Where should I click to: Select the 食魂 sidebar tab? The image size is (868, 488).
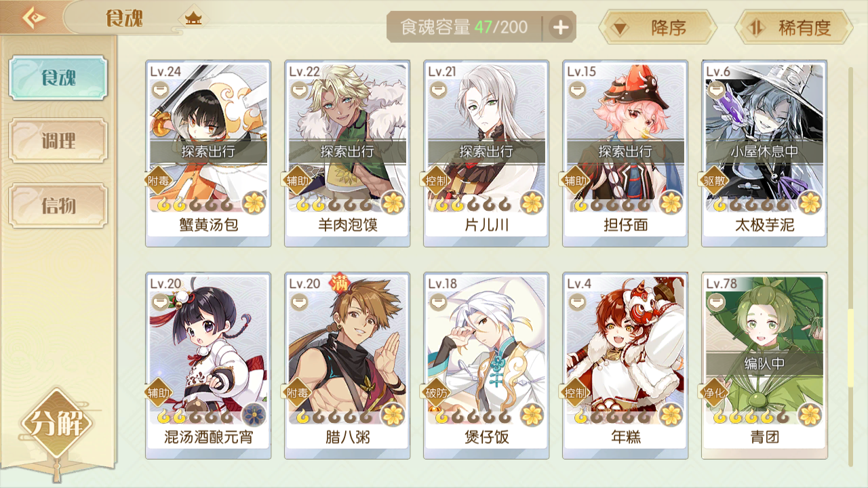(58, 78)
